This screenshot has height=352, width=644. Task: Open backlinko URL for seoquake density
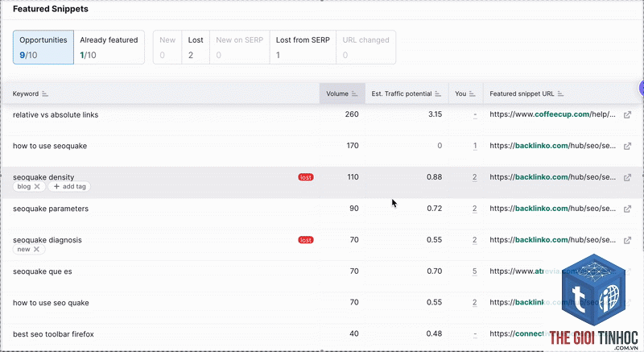point(552,177)
